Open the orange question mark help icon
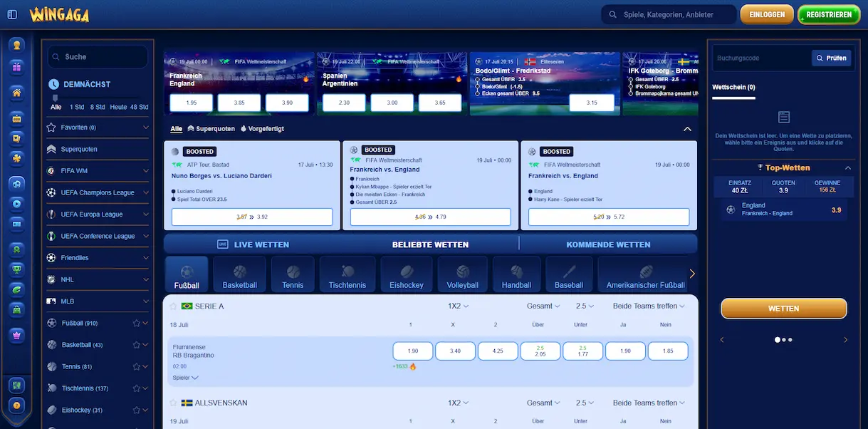This screenshot has height=429, width=868. click(x=17, y=405)
